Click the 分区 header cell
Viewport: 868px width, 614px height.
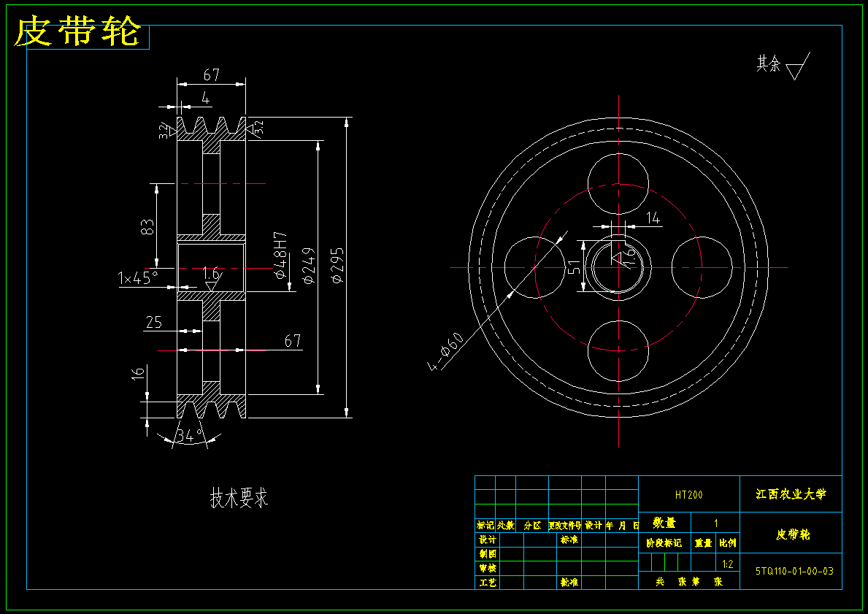click(532, 525)
